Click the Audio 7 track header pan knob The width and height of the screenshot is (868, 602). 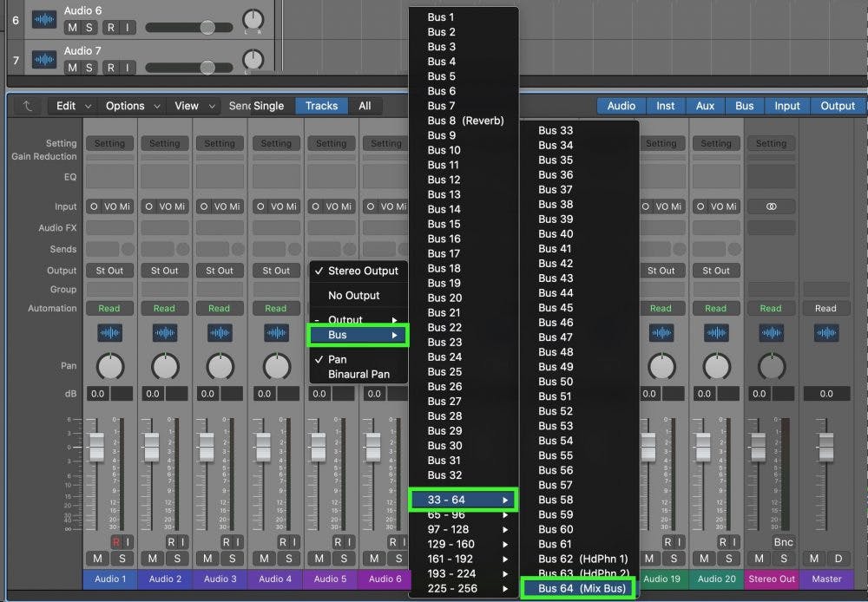pos(253,60)
